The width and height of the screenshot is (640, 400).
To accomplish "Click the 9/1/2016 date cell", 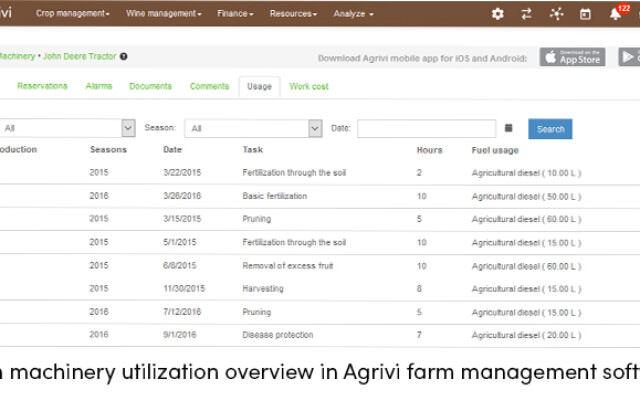I will (180, 335).
